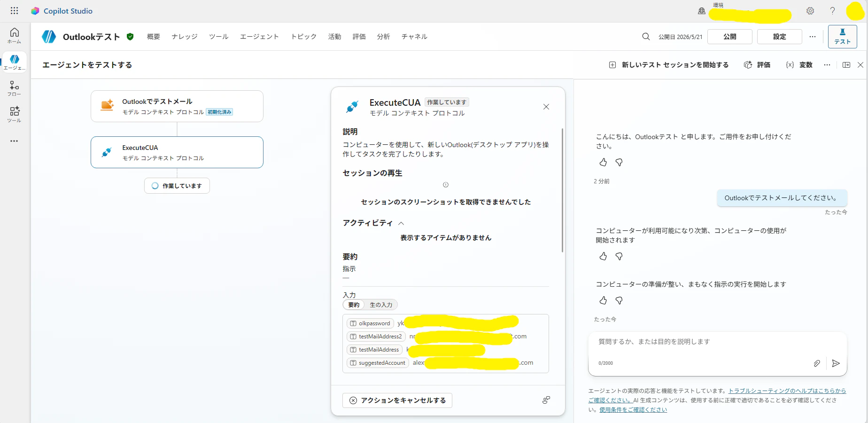Click the search magnifier icon
This screenshot has height=423, width=868.
(646, 37)
